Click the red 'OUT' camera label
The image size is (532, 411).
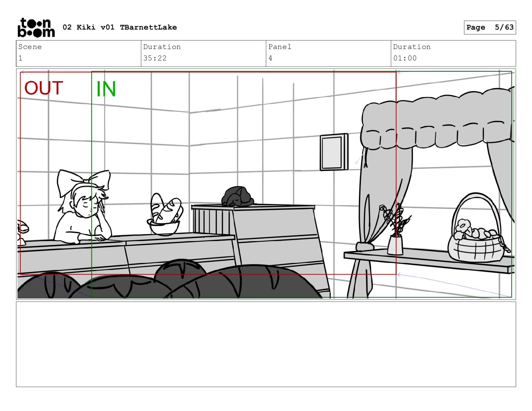click(44, 88)
